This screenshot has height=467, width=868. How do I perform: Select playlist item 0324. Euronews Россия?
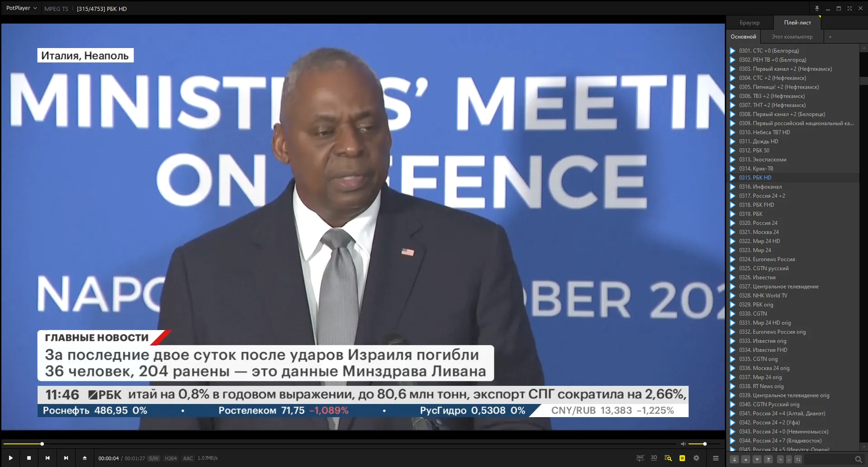(793, 259)
